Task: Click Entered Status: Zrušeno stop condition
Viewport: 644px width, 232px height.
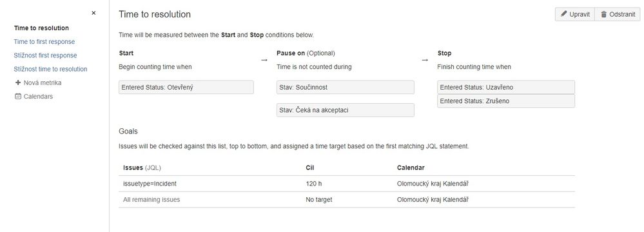Action: click(506, 101)
